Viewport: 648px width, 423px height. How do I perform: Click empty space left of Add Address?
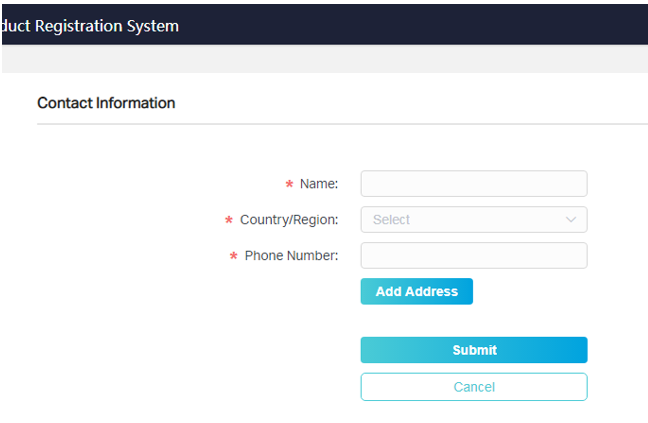pos(200,292)
